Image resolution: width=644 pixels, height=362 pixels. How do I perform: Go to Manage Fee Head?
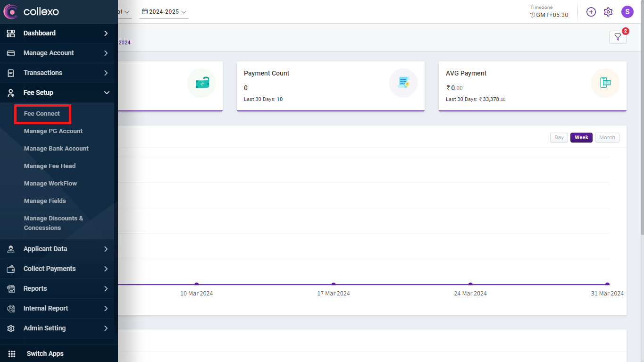(50, 166)
